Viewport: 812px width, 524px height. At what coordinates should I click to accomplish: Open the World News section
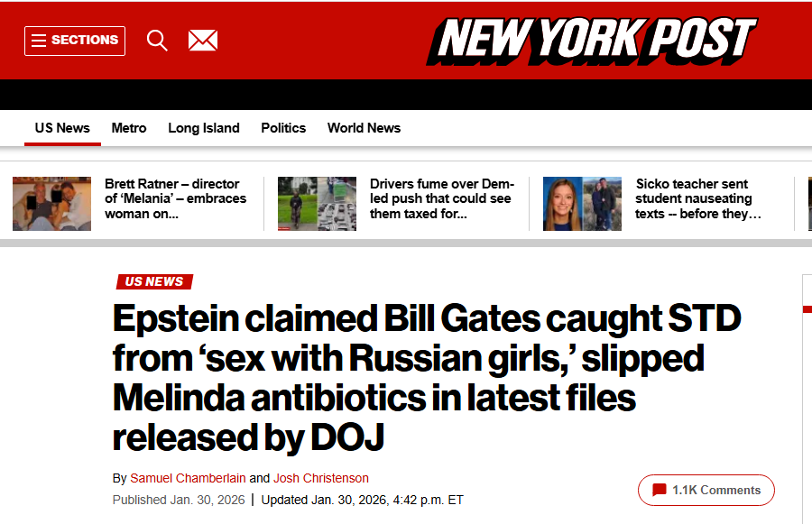pyautogui.click(x=364, y=128)
